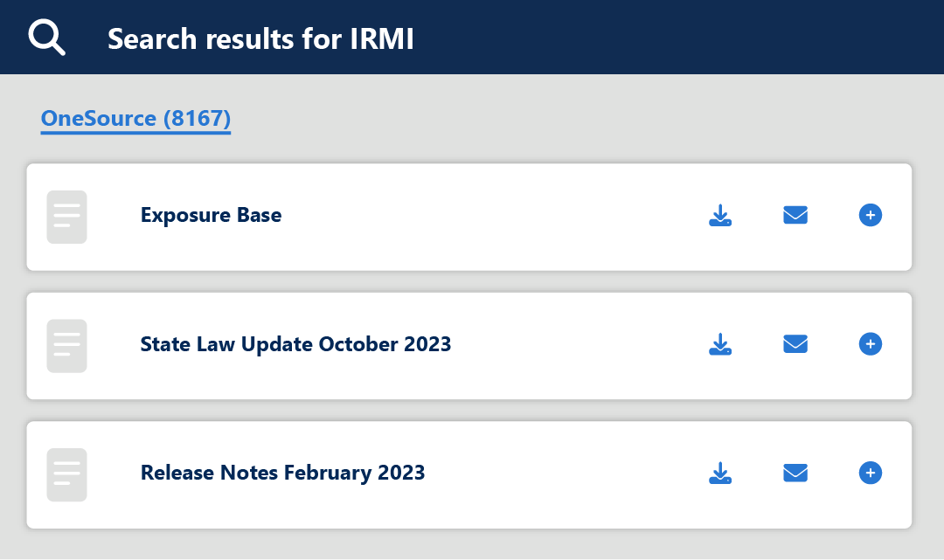Viewport: 944px width, 560px height.
Task: Click the search magnifier icon
Action: tap(46, 38)
